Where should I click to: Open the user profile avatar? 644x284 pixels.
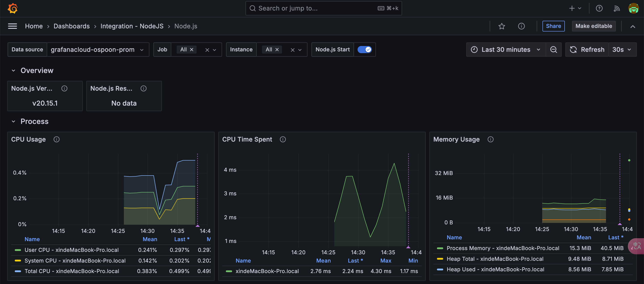click(633, 8)
